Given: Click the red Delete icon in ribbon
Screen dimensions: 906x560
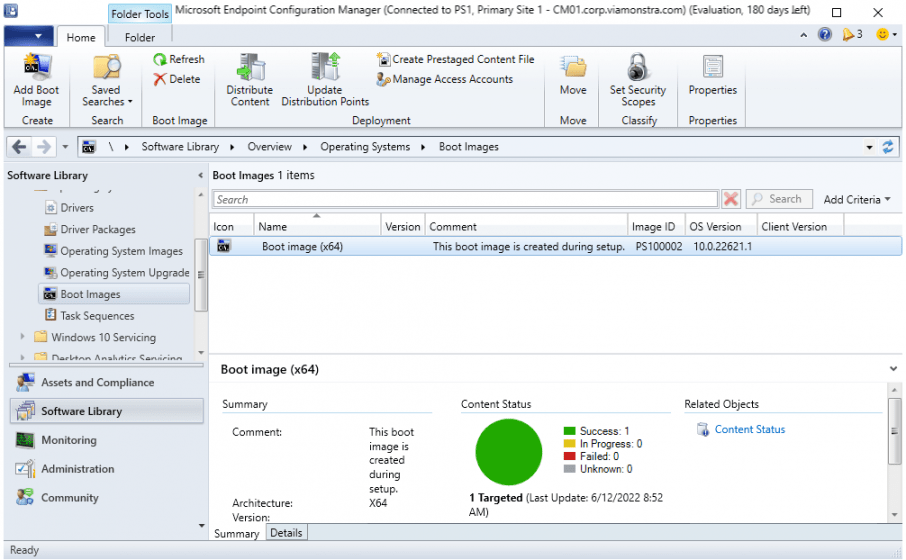Looking at the screenshot, I should [x=159, y=79].
